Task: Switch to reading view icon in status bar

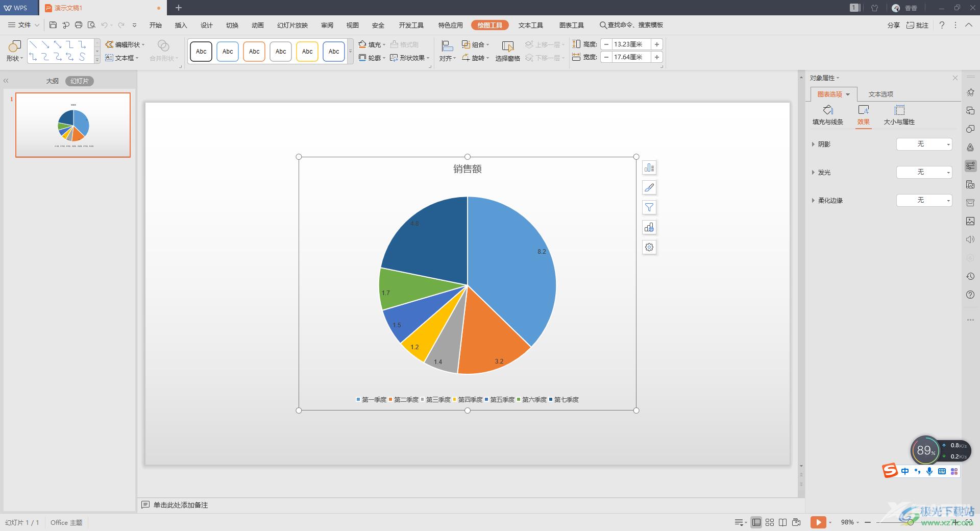Action: (x=783, y=522)
